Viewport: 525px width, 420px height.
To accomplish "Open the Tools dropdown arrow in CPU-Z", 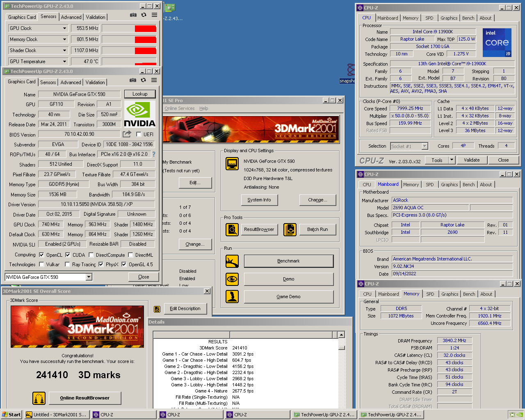I will pos(452,160).
